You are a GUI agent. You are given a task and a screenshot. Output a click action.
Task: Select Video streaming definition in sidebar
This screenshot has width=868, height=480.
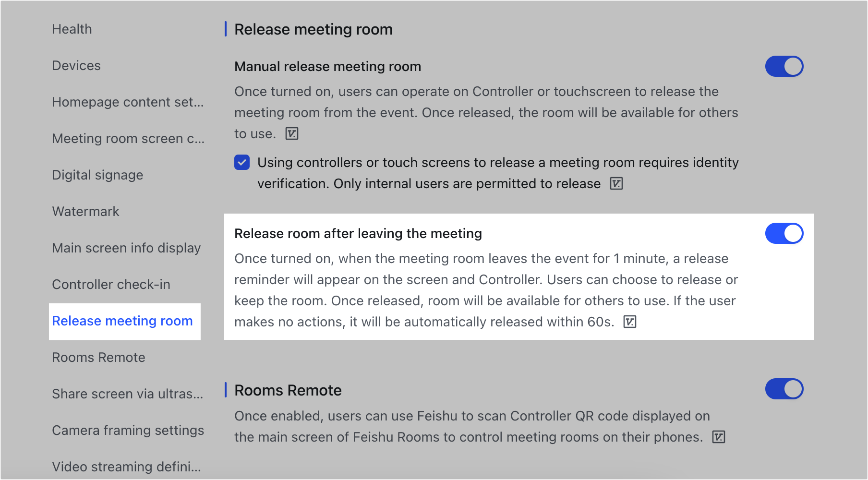click(126, 466)
